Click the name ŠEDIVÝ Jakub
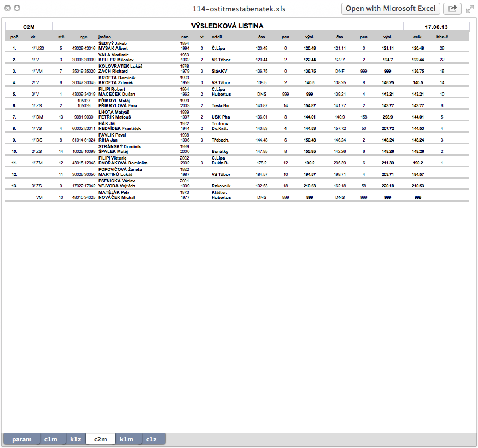The image size is (478, 448). pyautogui.click(x=113, y=43)
